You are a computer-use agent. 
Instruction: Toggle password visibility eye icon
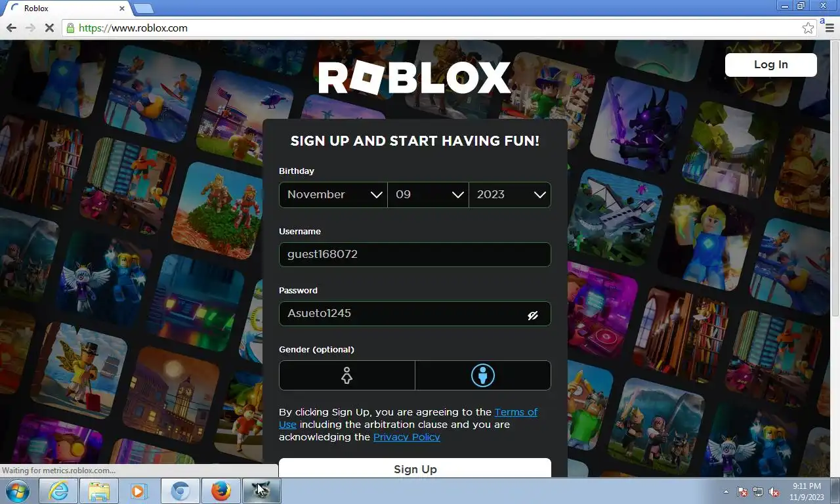pos(533,315)
